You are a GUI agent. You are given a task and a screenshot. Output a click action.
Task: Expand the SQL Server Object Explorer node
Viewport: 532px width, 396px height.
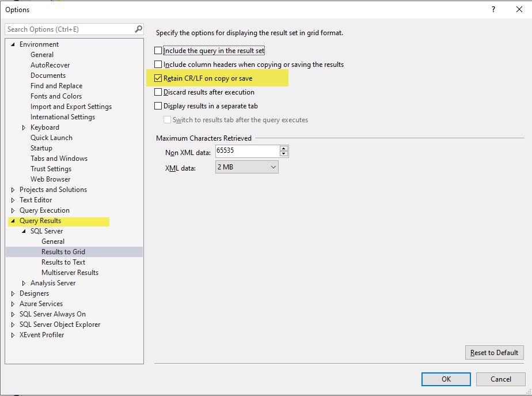(x=13, y=324)
